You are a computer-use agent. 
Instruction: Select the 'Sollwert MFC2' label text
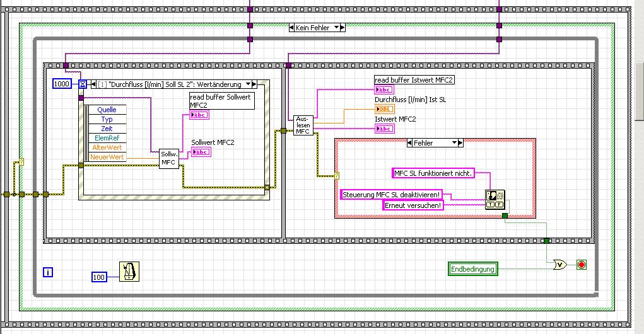pos(213,142)
